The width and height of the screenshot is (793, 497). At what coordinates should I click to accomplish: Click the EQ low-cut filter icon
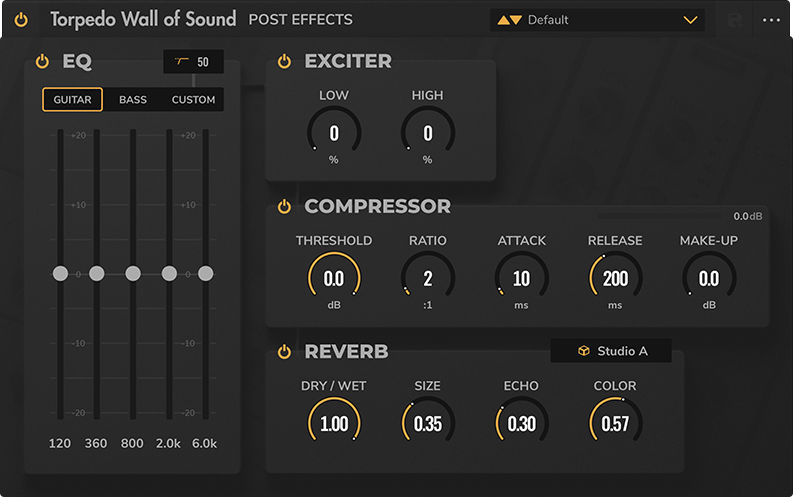click(x=182, y=62)
